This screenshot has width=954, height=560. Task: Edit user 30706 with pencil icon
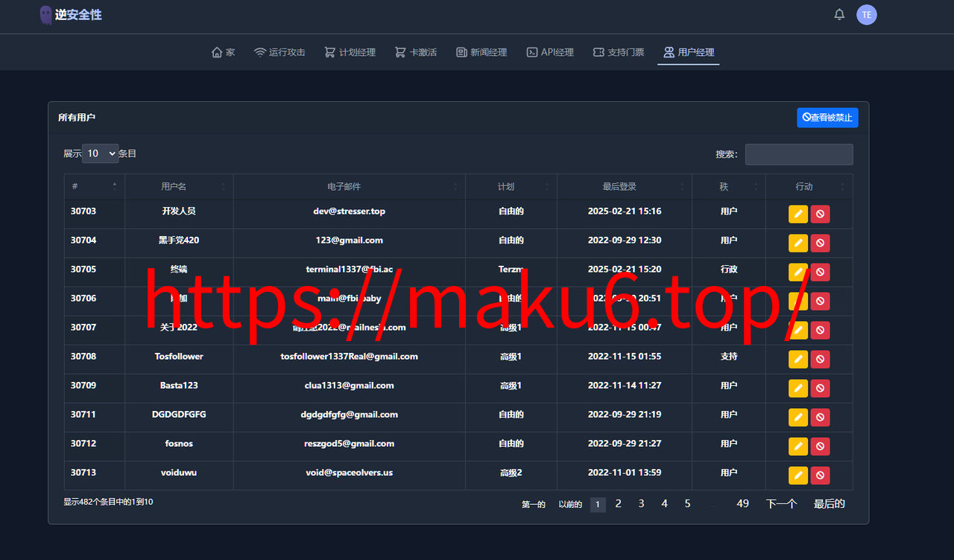798,301
